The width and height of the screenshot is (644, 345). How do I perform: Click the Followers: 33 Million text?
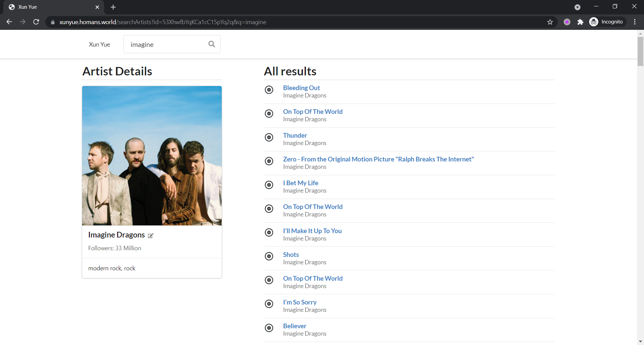(115, 248)
